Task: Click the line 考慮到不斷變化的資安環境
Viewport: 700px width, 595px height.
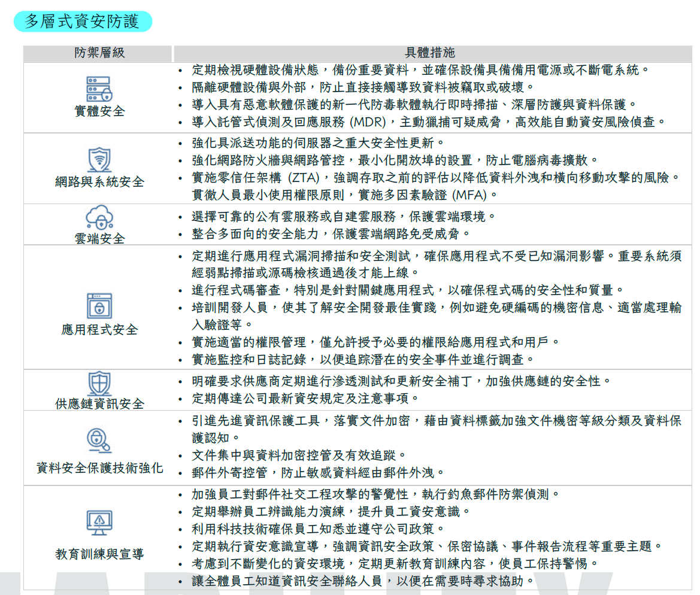Action: pyautogui.click(x=395, y=564)
